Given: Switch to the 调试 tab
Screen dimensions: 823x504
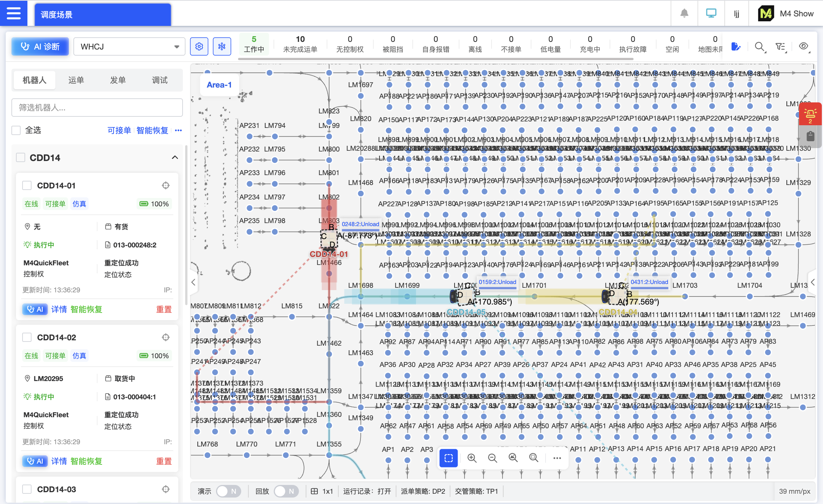Looking at the screenshot, I should [160, 80].
